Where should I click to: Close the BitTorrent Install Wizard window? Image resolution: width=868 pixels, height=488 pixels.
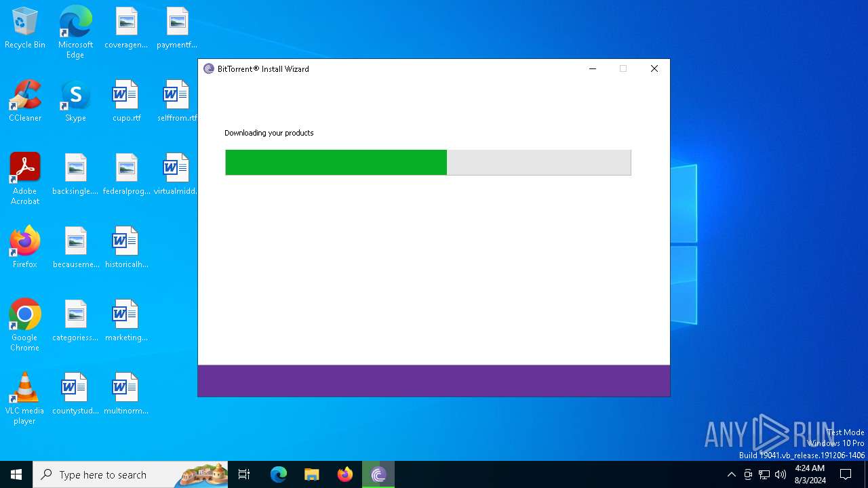coord(654,68)
